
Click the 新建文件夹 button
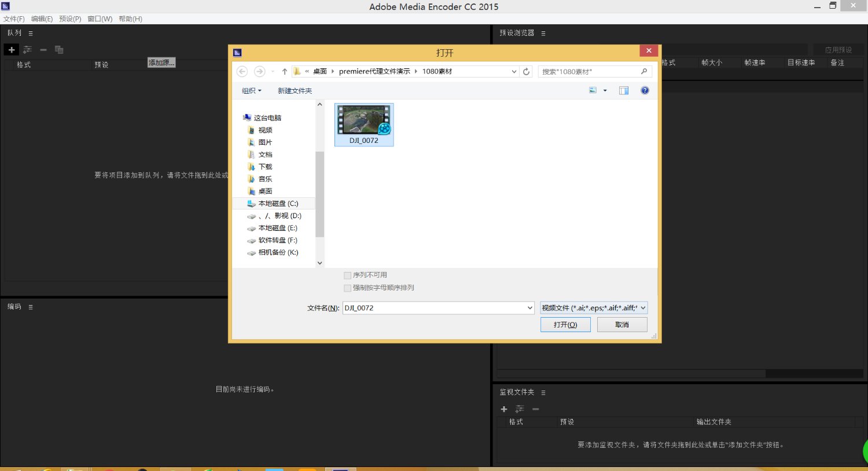pos(295,91)
